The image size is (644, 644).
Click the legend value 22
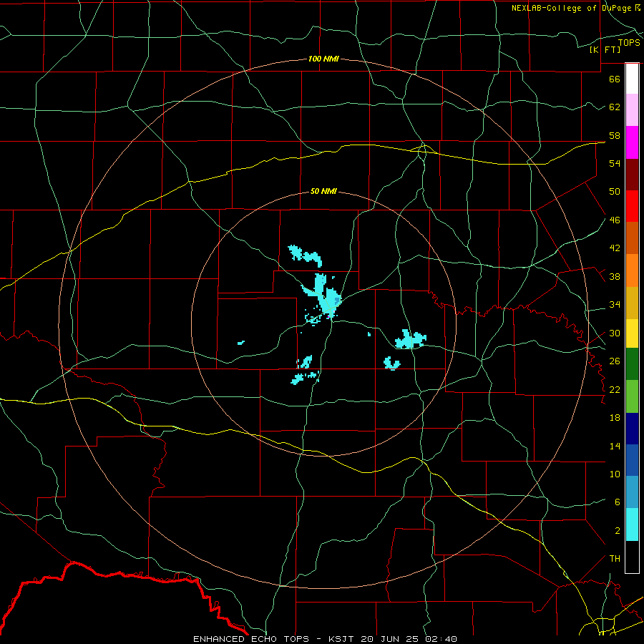(x=615, y=389)
